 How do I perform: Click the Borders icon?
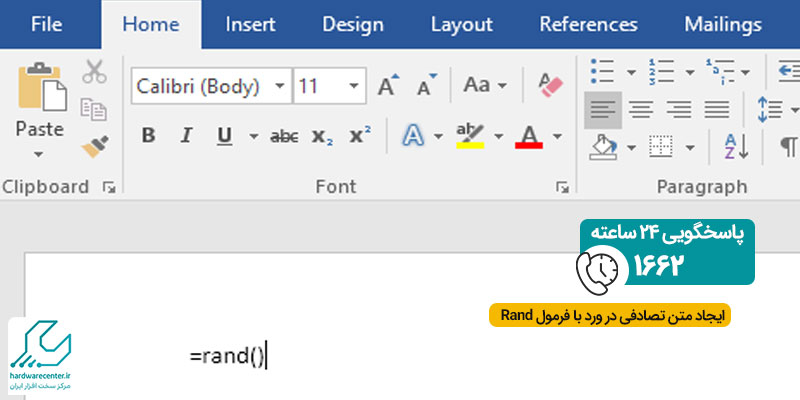661,147
